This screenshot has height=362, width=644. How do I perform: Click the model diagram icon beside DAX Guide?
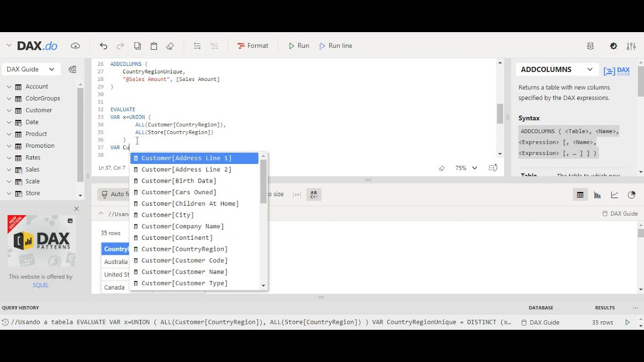click(x=72, y=69)
